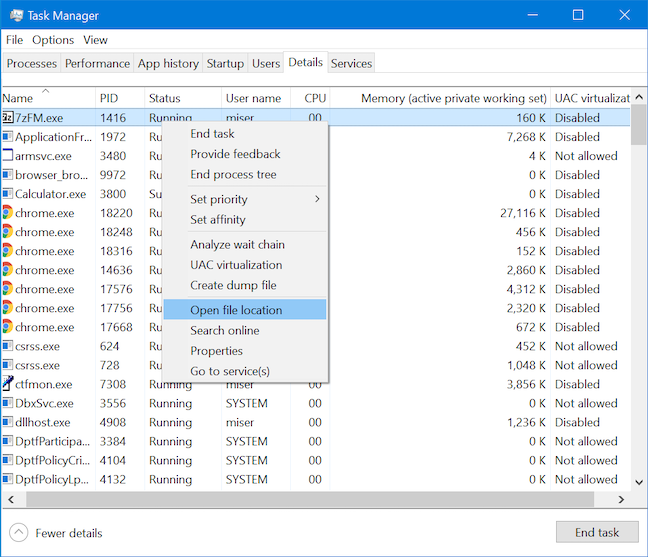
Task: Sort by the CPU column header
Action: click(310, 98)
